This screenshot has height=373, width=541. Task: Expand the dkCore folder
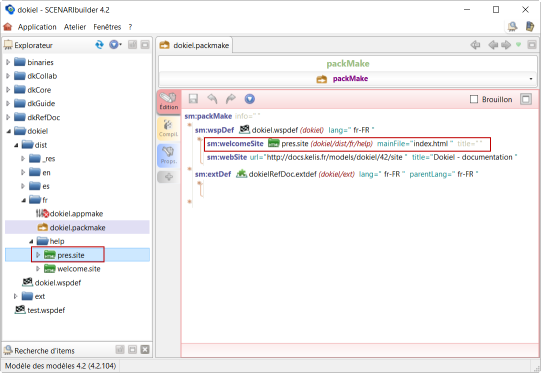8,90
